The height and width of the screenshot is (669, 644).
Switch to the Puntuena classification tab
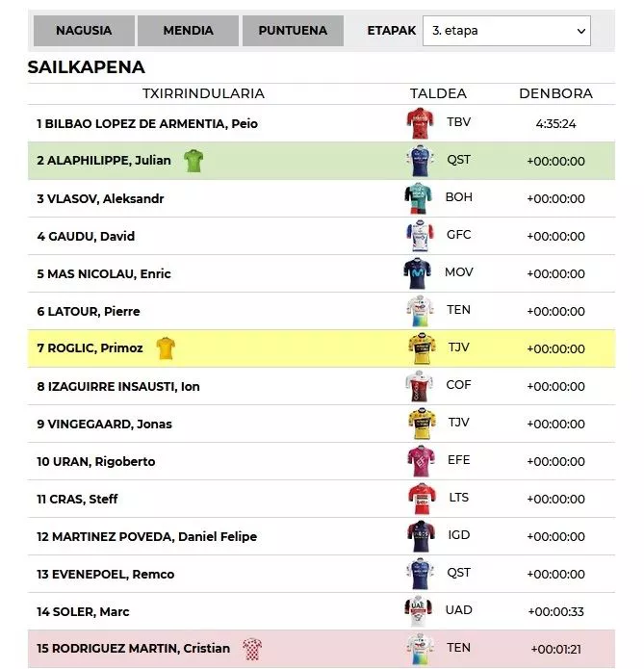[293, 31]
